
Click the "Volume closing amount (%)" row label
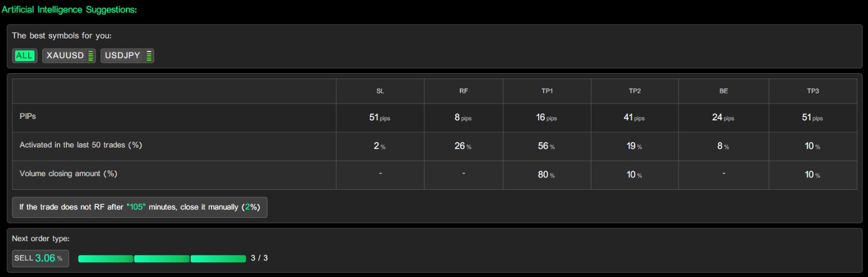[x=68, y=173]
